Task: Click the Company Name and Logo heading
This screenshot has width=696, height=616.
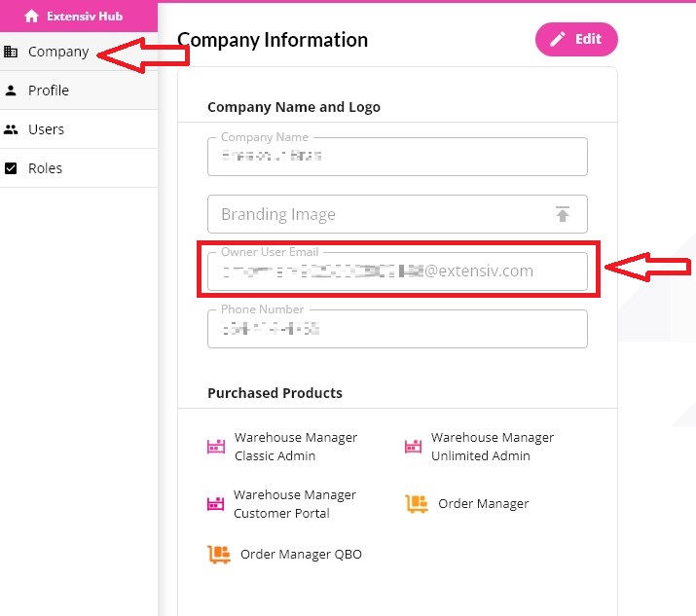Action: point(294,107)
